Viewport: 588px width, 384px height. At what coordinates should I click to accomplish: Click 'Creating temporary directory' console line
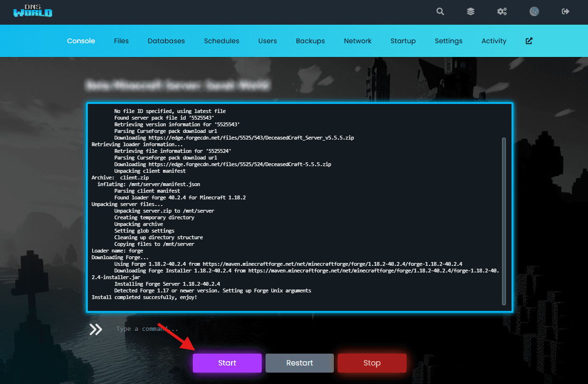[154, 217]
